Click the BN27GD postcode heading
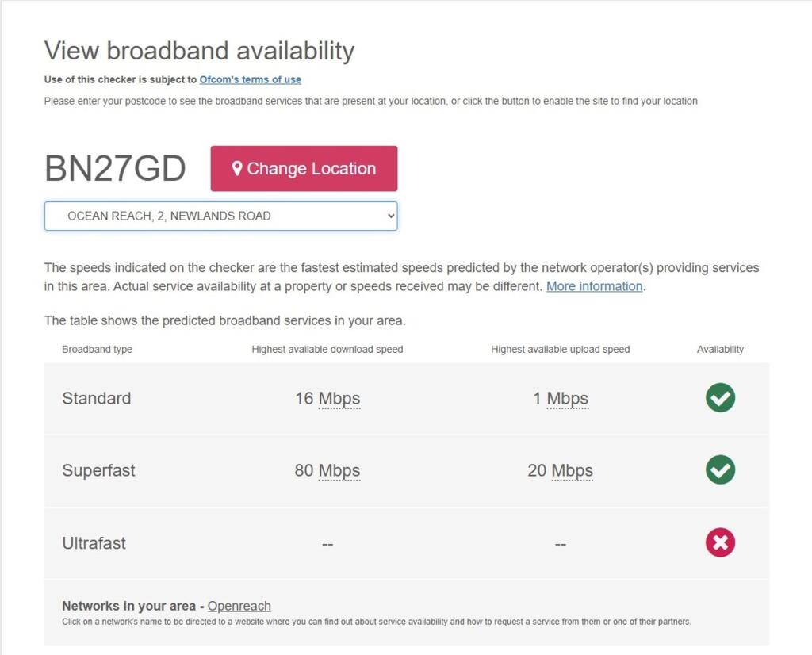The height and width of the screenshot is (655, 812). 115,168
